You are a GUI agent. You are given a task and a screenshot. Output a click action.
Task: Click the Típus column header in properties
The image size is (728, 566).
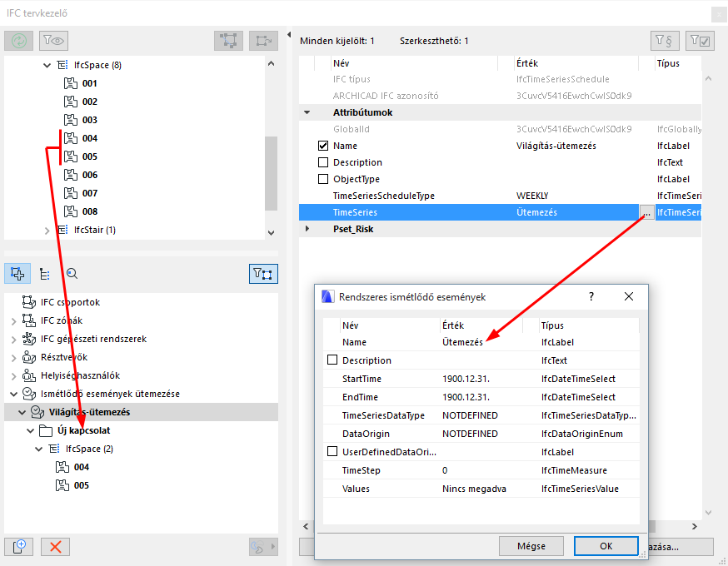click(x=668, y=63)
